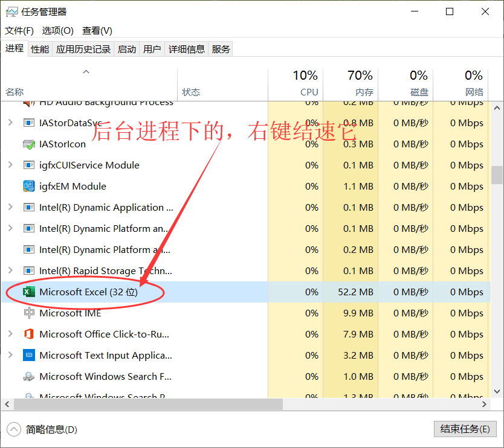Select the 进程 tab
Image resolution: width=504 pixels, height=448 pixels.
coord(15,48)
